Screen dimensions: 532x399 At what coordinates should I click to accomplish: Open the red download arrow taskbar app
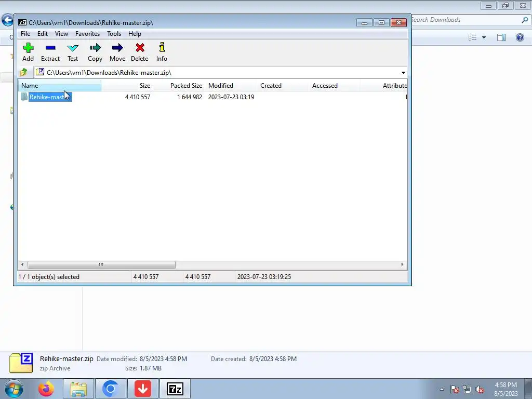click(x=143, y=389)
